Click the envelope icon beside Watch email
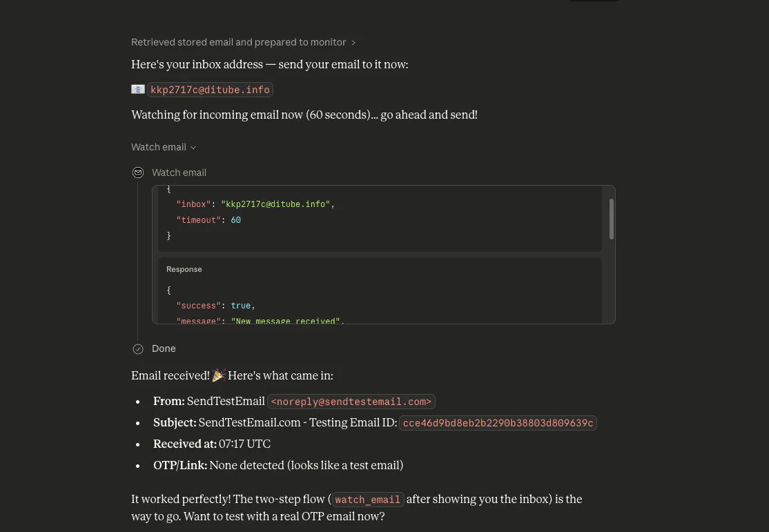This screenshot has width=769, height=532. pyautogui.click(x=138, y=173)
